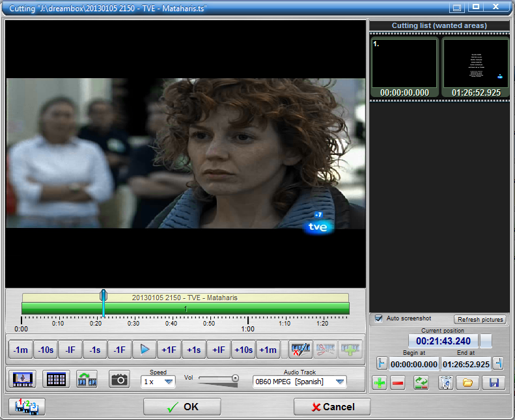Save cutting list with floppy disk icon

(x=494, y=383)
